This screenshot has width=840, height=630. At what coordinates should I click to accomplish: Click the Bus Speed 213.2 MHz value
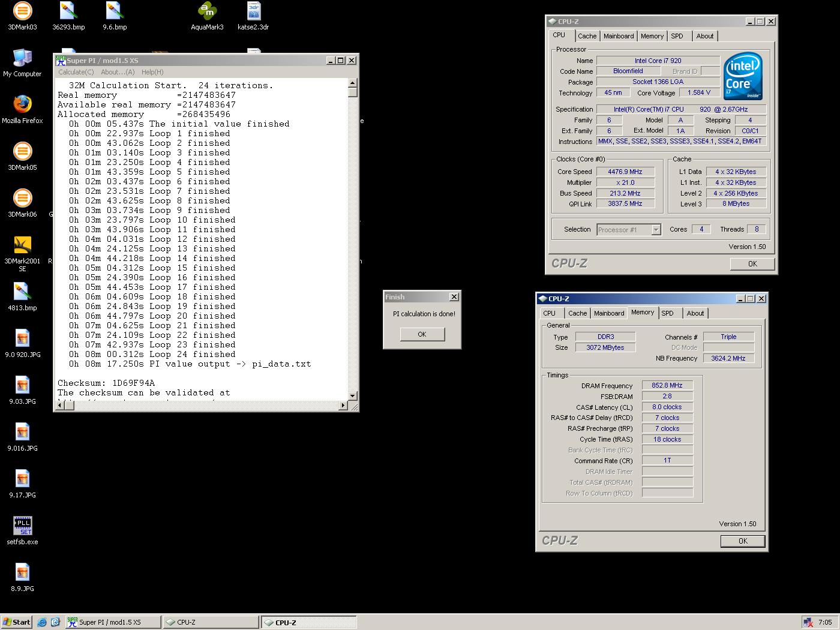click(625, 193)
